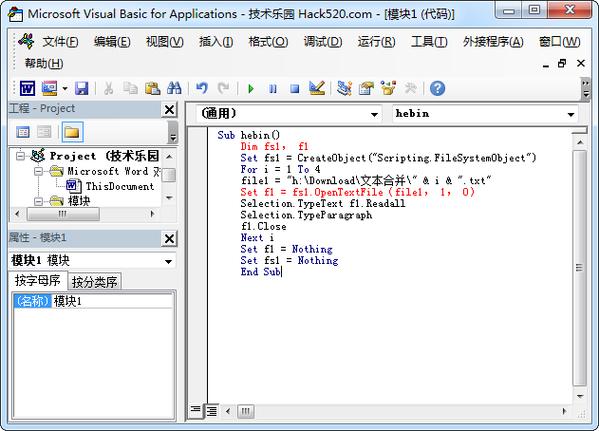Open the 调试(D) menu
The height and width of the screenshot is (431, 599).
pos(323,41)
